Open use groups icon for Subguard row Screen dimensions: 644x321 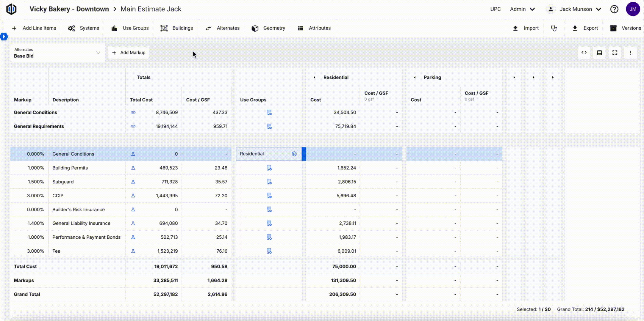(x=269, y=182)
